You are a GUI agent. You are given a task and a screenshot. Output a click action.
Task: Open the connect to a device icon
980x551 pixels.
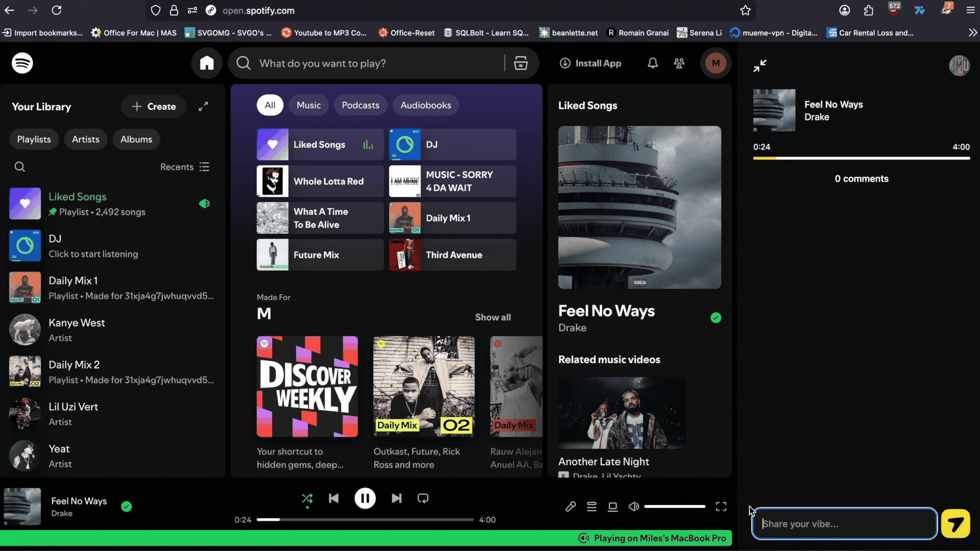coord(612,507)
